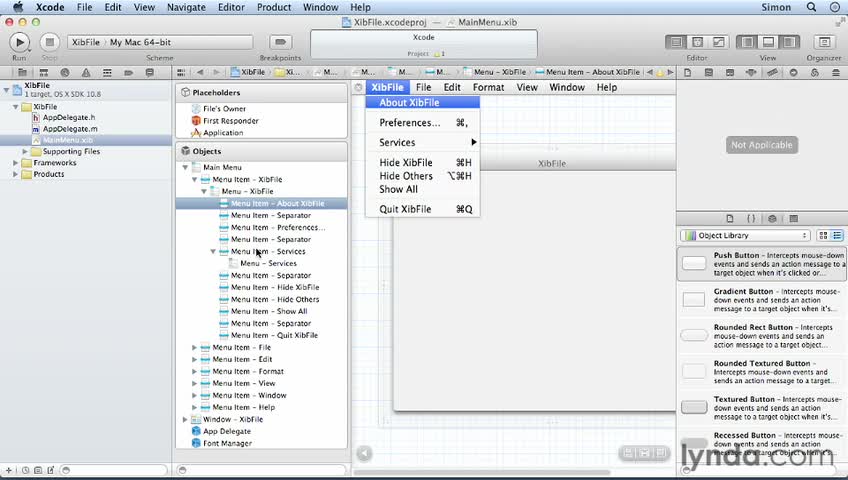The width and height of the screenshot is (848, 480).
Task: Toggle the Breakpoints button
Action: click(280, 42)
